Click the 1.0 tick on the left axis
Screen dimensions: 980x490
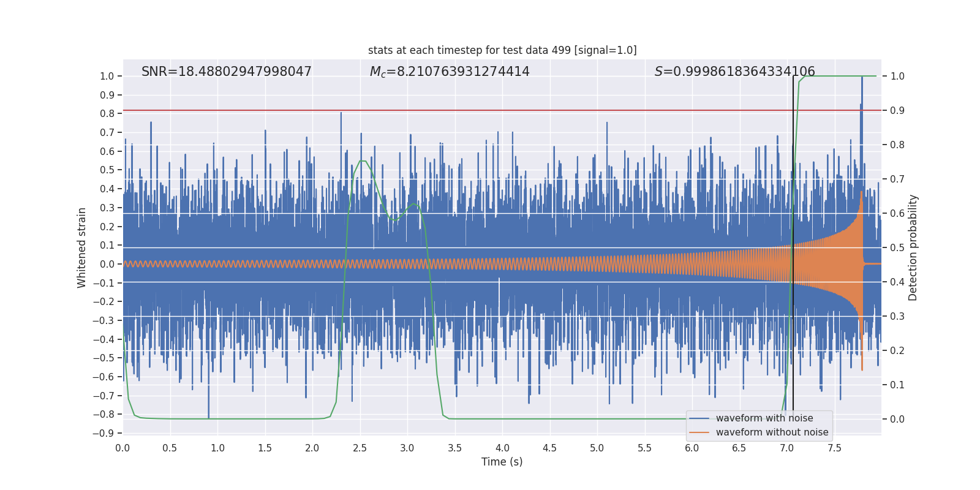tap(107, 77)
